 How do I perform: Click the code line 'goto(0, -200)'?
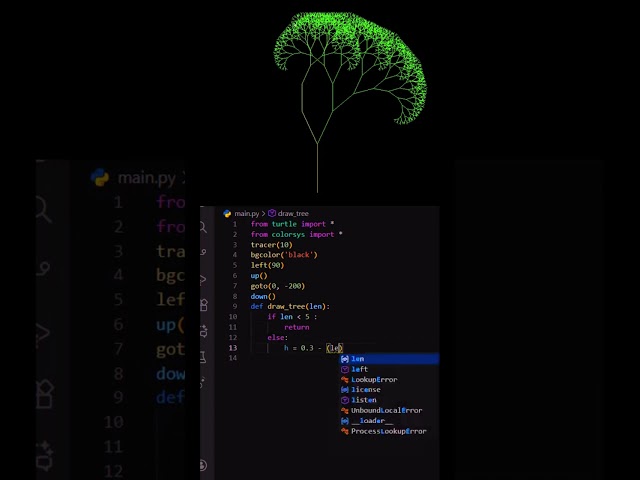[x=278, y=286]
